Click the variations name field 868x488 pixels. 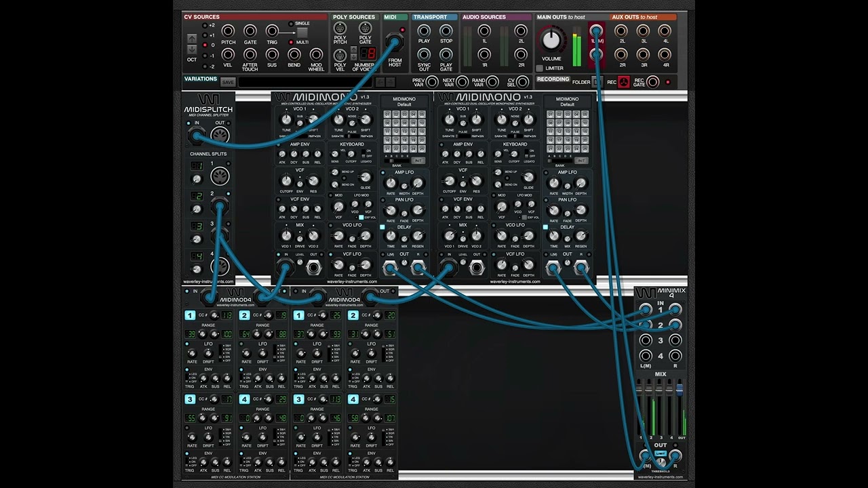click(305, 82)
